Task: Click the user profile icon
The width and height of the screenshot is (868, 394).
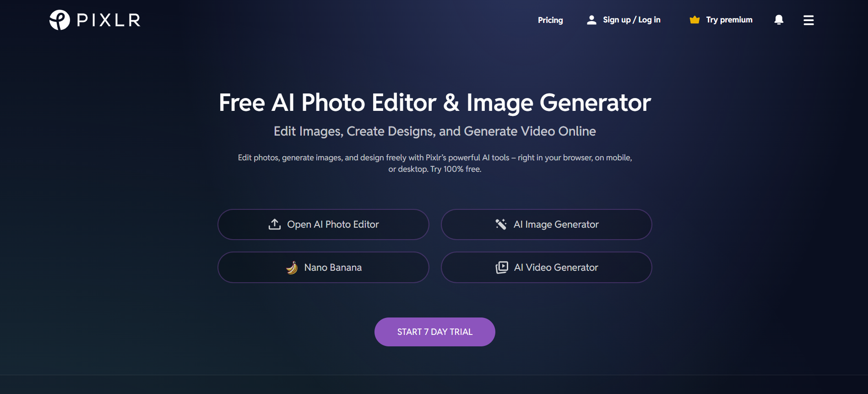Action: pyautogui.click(x=591, y=20)
